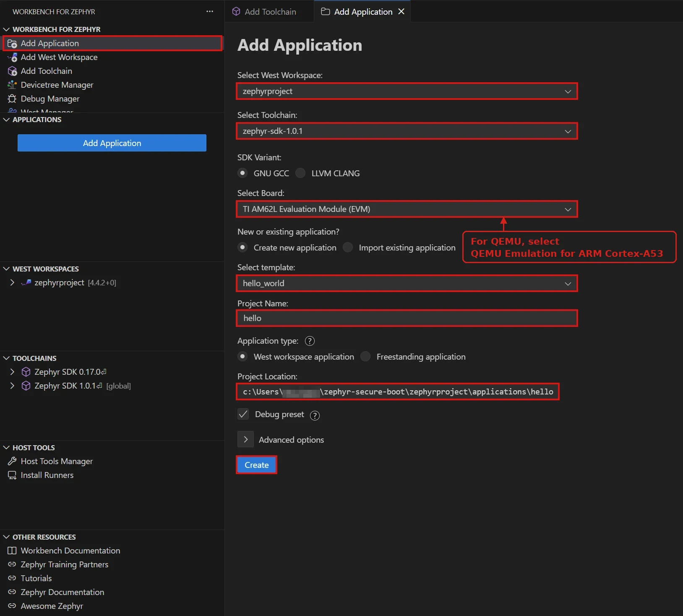Open the Workbench Documentation link
The width and height of the screenshot is (683, 616).
coord(70,551)
